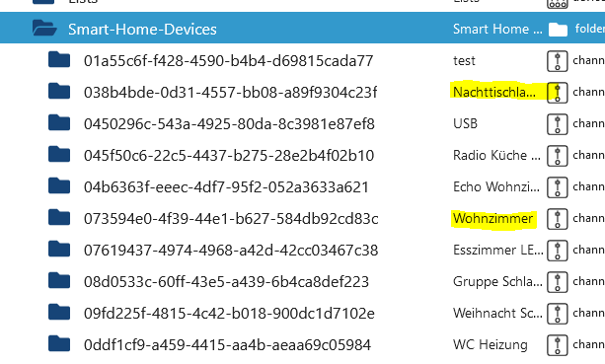
Task: Click the Gruppe Schla... name cell
Action: coord(497,282)
